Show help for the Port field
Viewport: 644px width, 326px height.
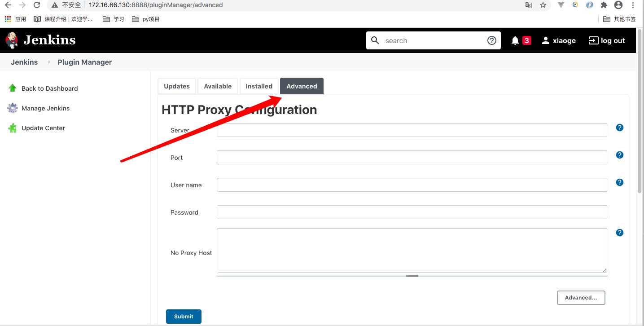pyautogui.click(x=620, y=155)
